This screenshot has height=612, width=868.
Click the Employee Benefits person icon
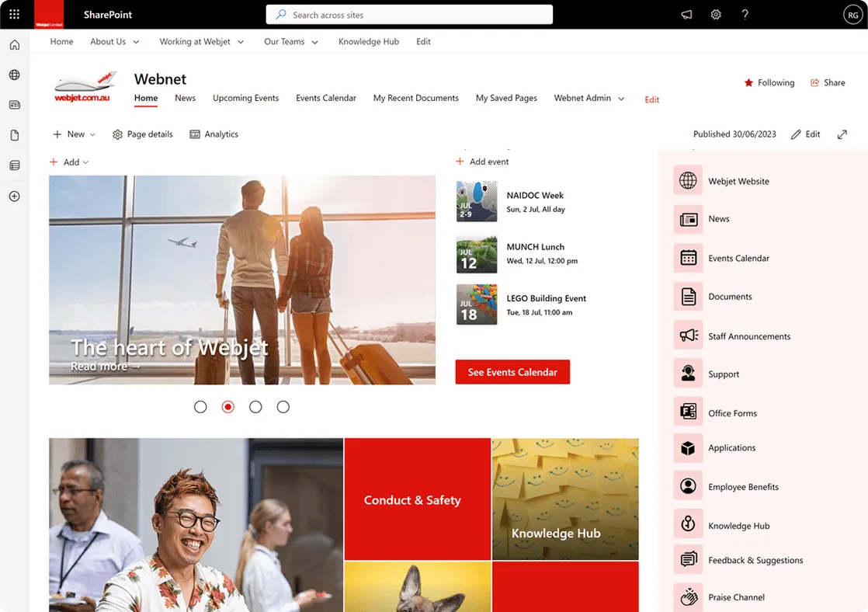coord(688,486)
